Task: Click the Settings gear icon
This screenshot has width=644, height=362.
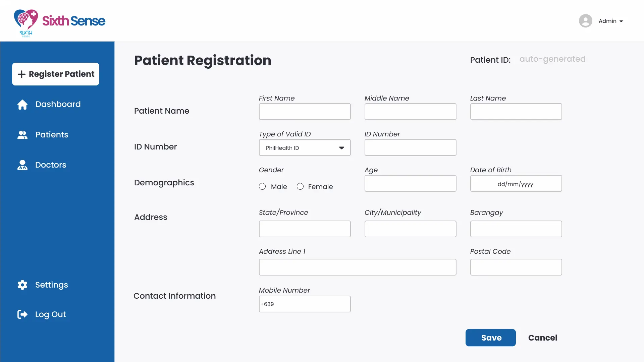Action: [22, 285]
